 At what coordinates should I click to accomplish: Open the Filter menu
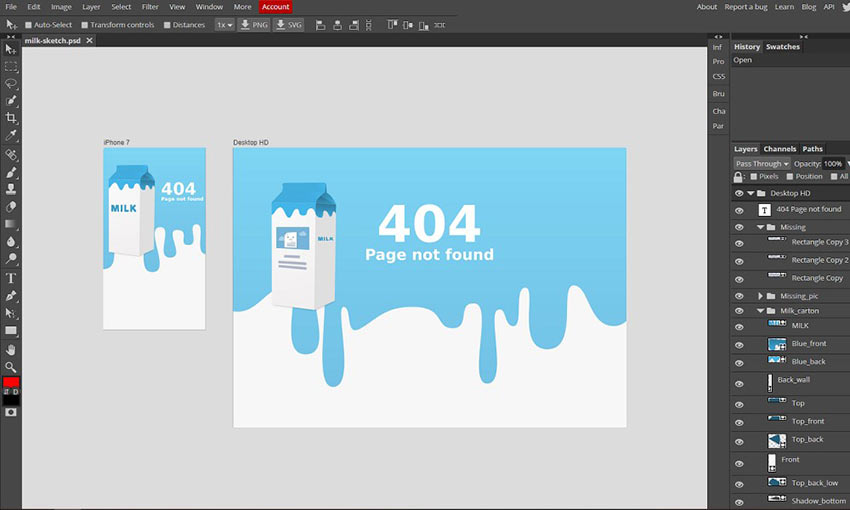(x=150, y=7)
